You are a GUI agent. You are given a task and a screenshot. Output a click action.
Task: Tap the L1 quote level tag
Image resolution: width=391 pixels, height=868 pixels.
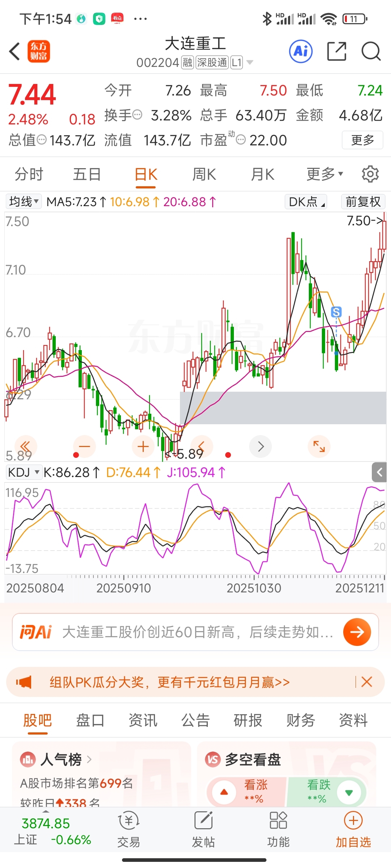coord(236,63)
